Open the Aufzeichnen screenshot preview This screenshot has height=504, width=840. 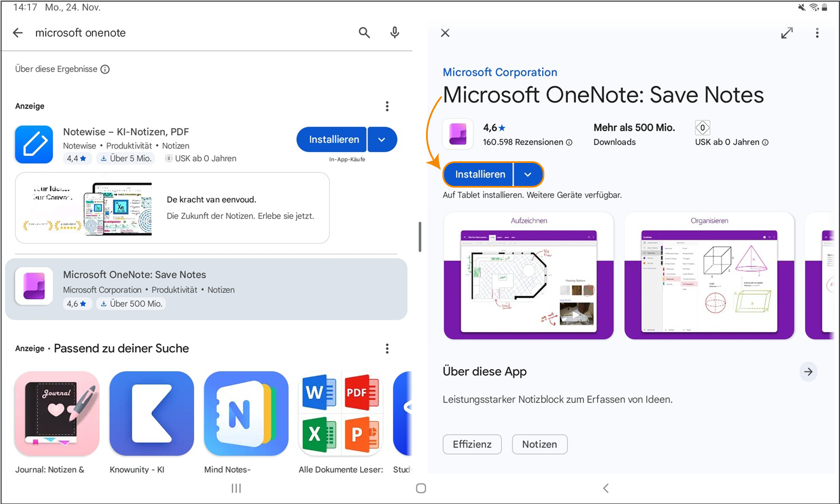click(x=529, y=276)
